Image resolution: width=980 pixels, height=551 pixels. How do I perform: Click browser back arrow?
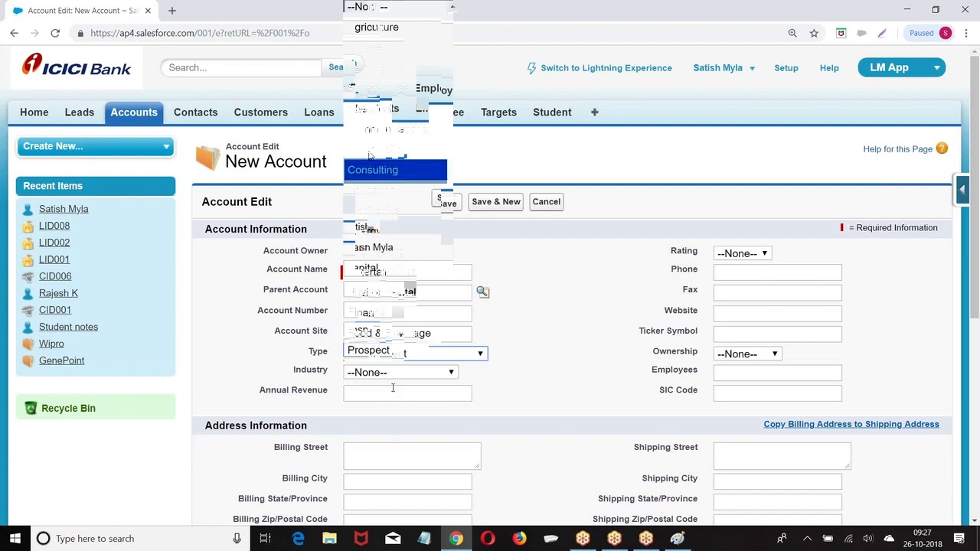coord(14,33)
